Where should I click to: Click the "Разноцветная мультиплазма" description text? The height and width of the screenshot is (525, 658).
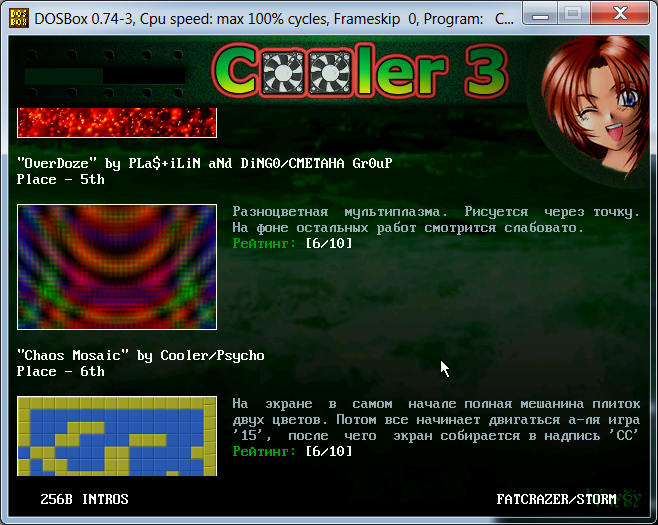click(436, 219)
